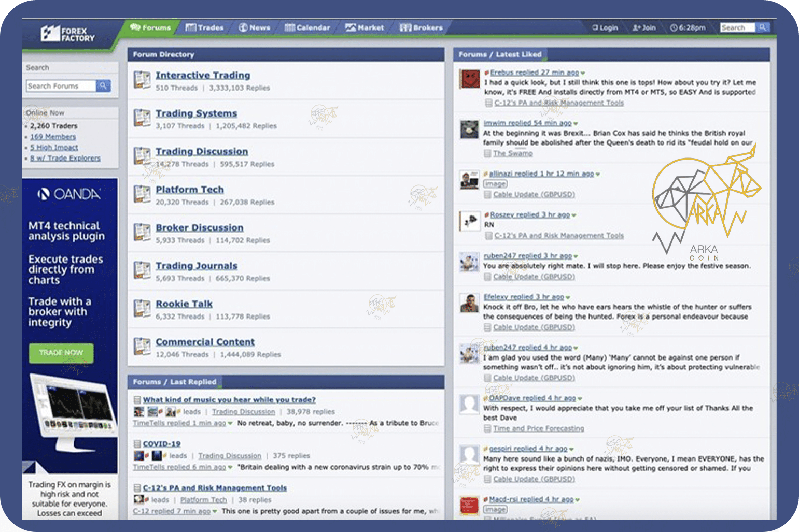Open dropdown beside TimeTells replied 1 min ago
The width and height of the screenshot is (799, 532).
230,424
